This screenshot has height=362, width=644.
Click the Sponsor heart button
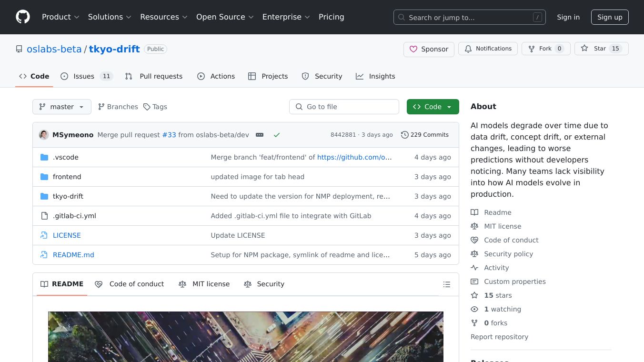pyautogui.click(x=429, y=49)
